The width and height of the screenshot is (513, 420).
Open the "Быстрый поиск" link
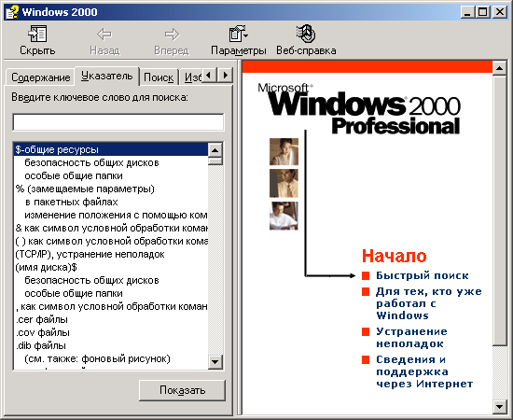point(422,275)
